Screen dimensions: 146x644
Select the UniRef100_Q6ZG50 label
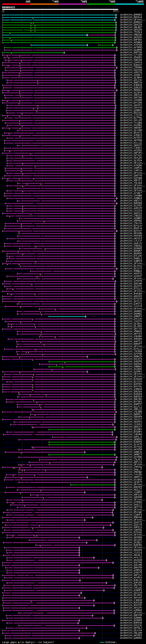click(x=131, y=37)
